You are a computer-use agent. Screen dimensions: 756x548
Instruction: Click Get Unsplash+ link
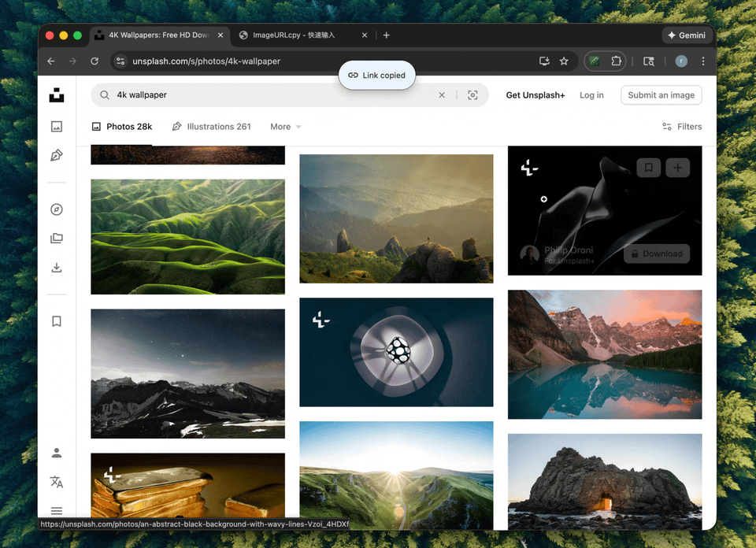(x=535, y=95)
